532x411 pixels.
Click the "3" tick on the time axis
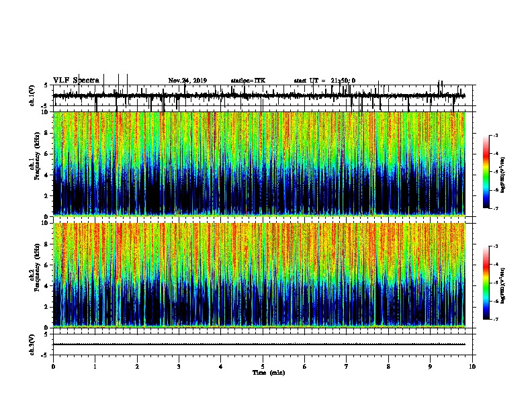tap(179, 367)
